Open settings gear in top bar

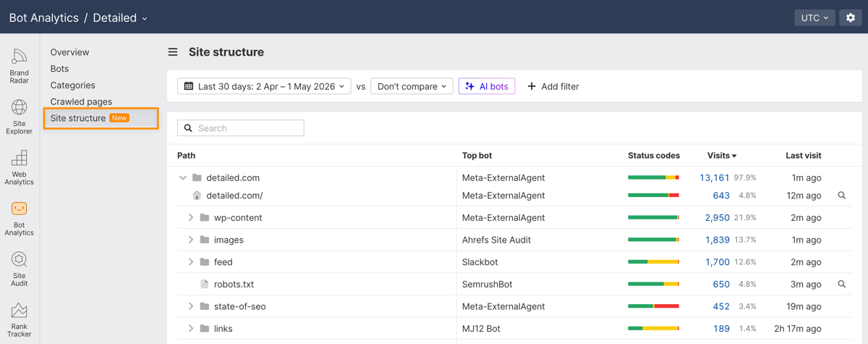(851, 17)
